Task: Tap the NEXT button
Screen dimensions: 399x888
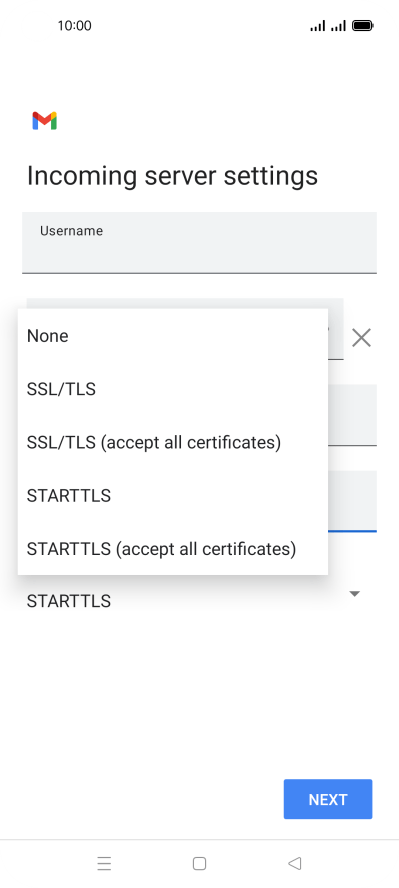Action: click(x=328, y=799)
